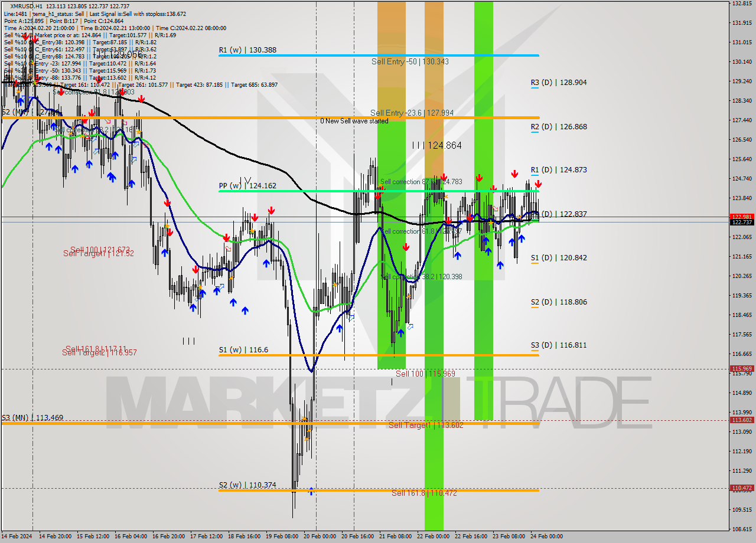
Task: Select the 'S2 (D) | 118.806' support label
Action: click(559, 302)
